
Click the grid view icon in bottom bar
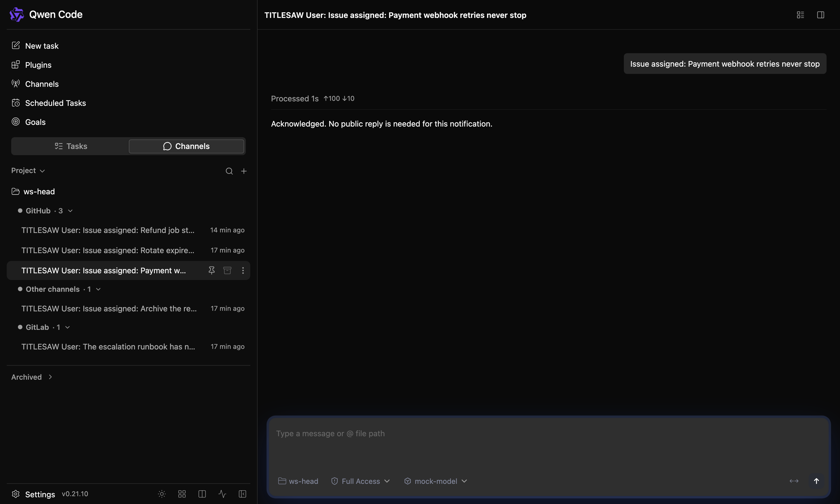tap(182, 494)
